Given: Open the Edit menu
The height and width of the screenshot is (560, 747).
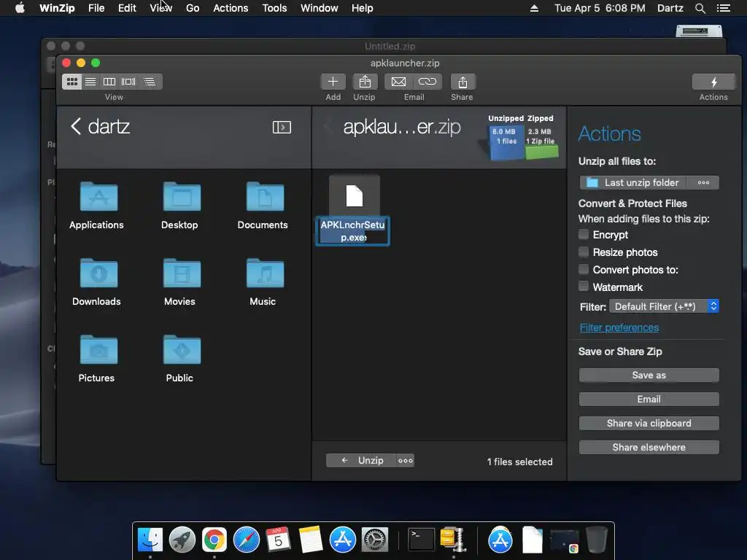Looking at the screenshot, I should click(x=127, y=8).
